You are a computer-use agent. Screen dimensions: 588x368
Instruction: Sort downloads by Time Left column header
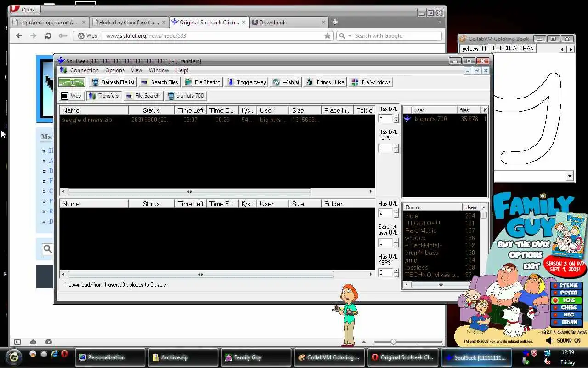(190, 110)
